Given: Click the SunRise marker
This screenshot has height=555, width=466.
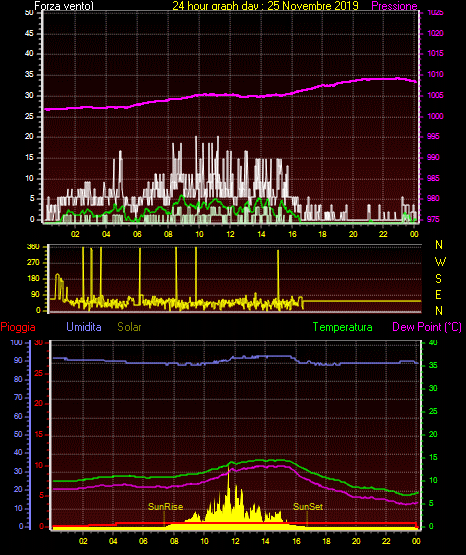Looking at the screenshot, I should tap(166, 507).
